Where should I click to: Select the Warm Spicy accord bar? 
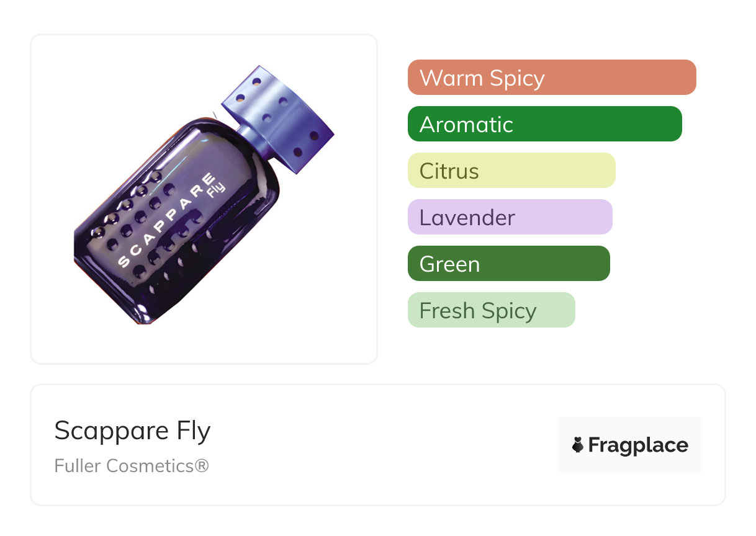click(551, 78)
